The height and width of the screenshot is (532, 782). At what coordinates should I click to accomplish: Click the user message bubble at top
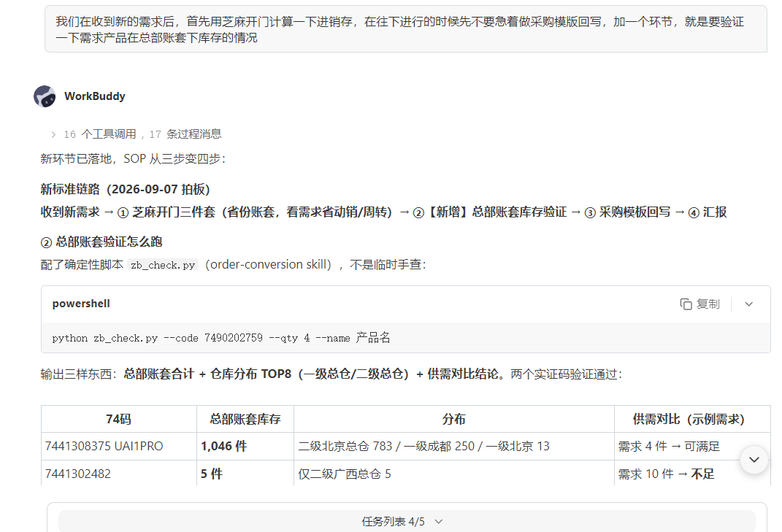(405, 29)
